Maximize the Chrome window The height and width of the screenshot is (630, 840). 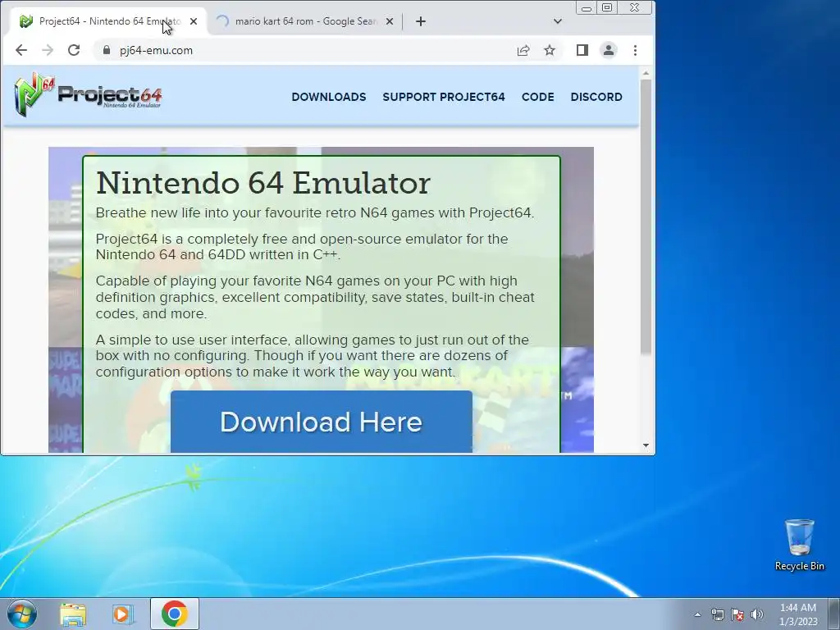point(607,7)
